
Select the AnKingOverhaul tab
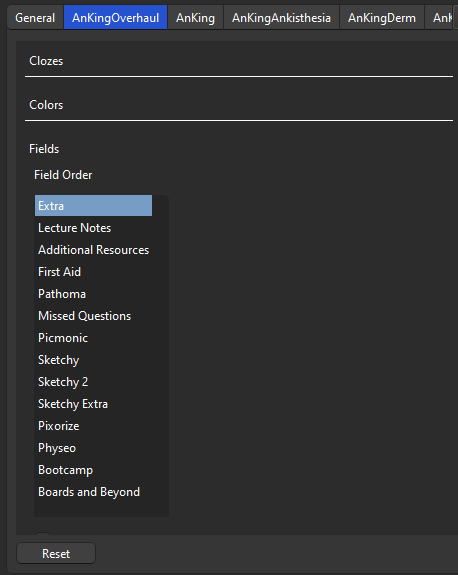point(116,18)
